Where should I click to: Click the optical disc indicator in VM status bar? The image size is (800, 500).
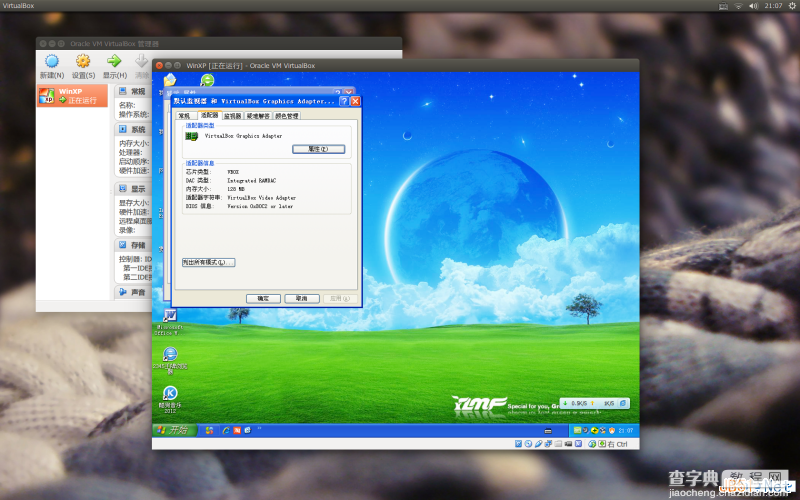[528, 444]
